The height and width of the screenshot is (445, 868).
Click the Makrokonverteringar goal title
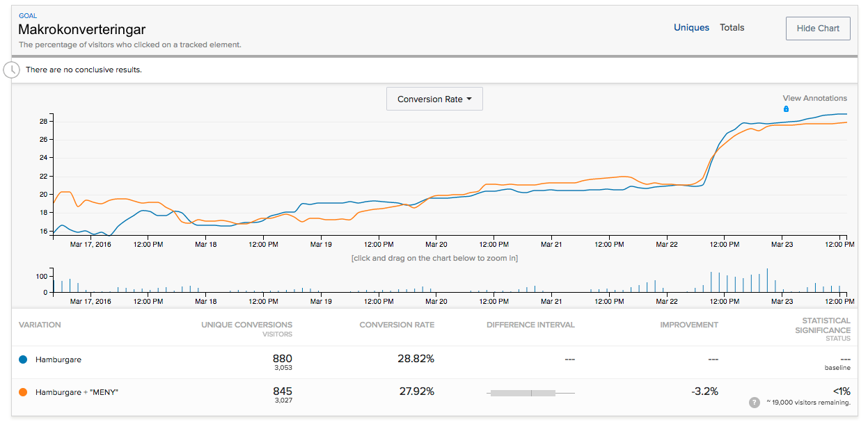pyautogui.click(x=82, y=29)
